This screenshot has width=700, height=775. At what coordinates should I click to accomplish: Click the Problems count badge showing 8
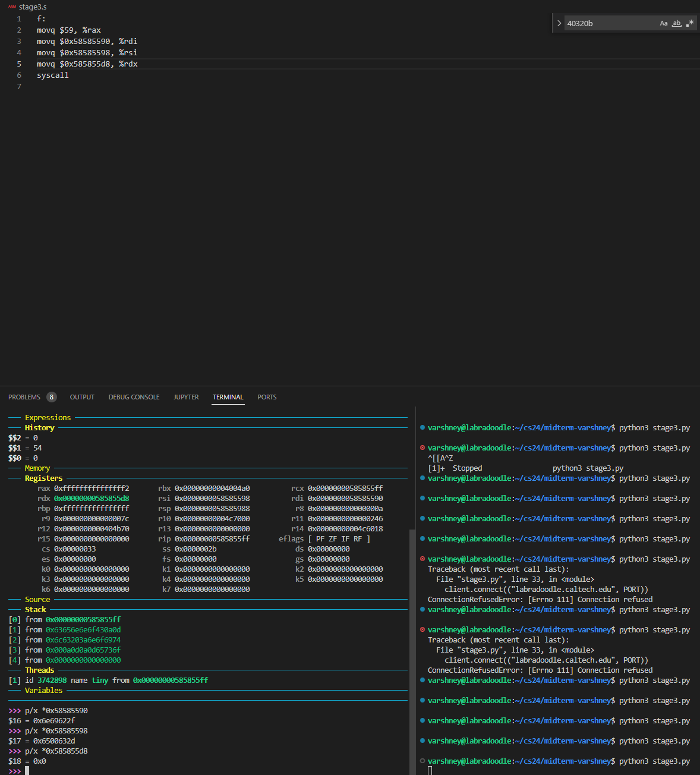coord(52,397)
